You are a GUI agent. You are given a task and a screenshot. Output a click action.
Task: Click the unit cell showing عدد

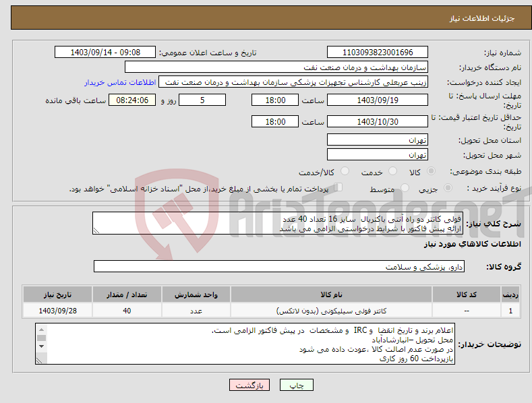(196, 311)
